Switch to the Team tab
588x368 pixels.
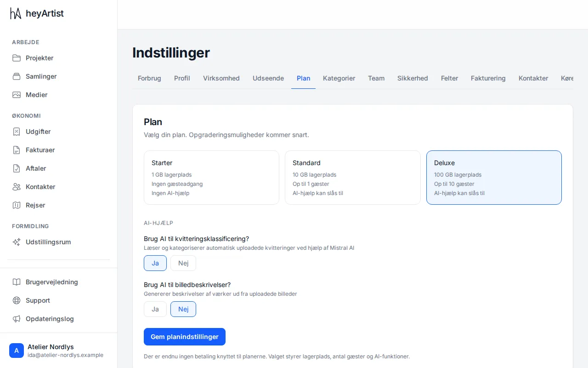[376, 78]
